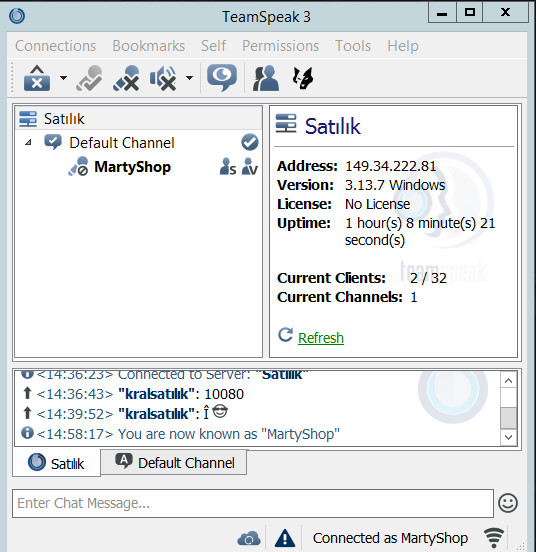Open the Self menu
This screenshot has width=536, height=552.
click(214, 46)
